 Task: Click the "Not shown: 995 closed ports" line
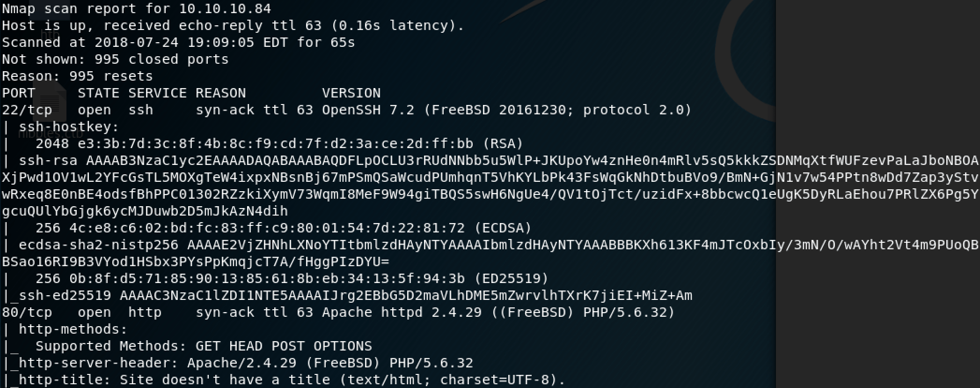pyautogui.click(x=115, y=60)
